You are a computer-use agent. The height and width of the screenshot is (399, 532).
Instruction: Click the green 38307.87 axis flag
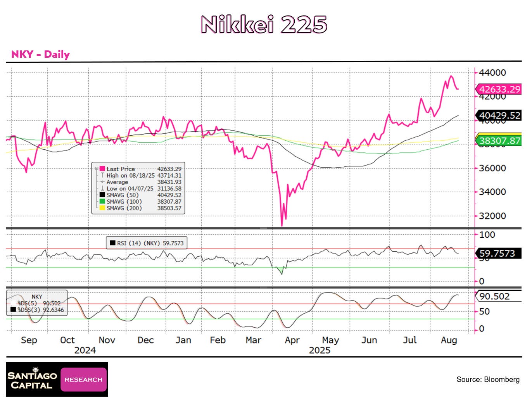[499, 141]
